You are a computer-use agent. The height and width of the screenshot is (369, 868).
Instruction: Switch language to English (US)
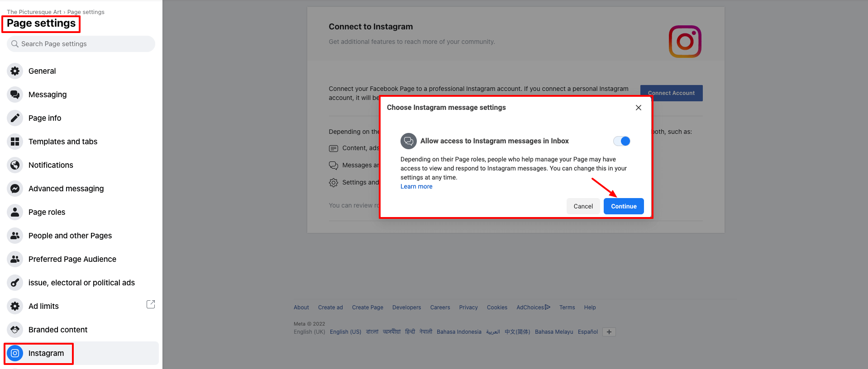pos(345,332)
